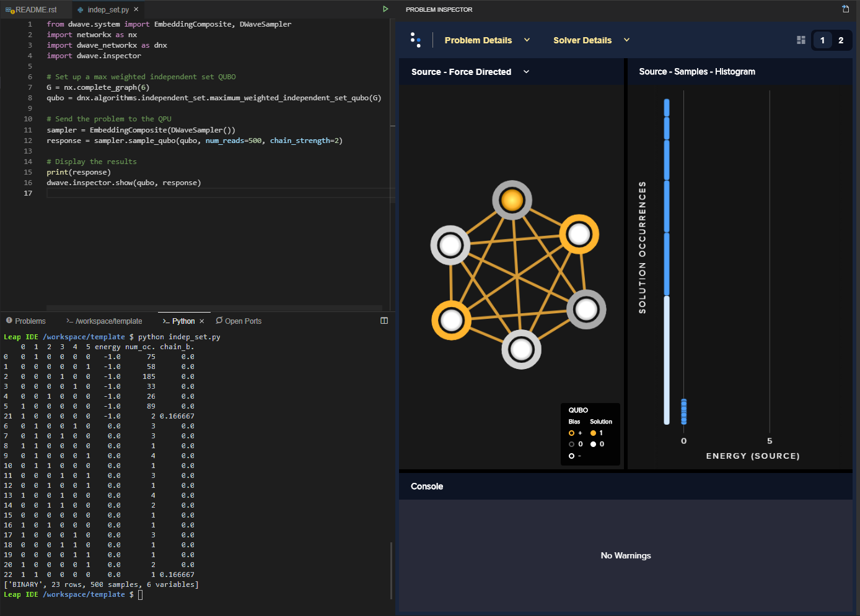This screenshot has width=860, height=616.
Task: Toggle the terminal split panel icon
Action: click(x=384, y=321)
